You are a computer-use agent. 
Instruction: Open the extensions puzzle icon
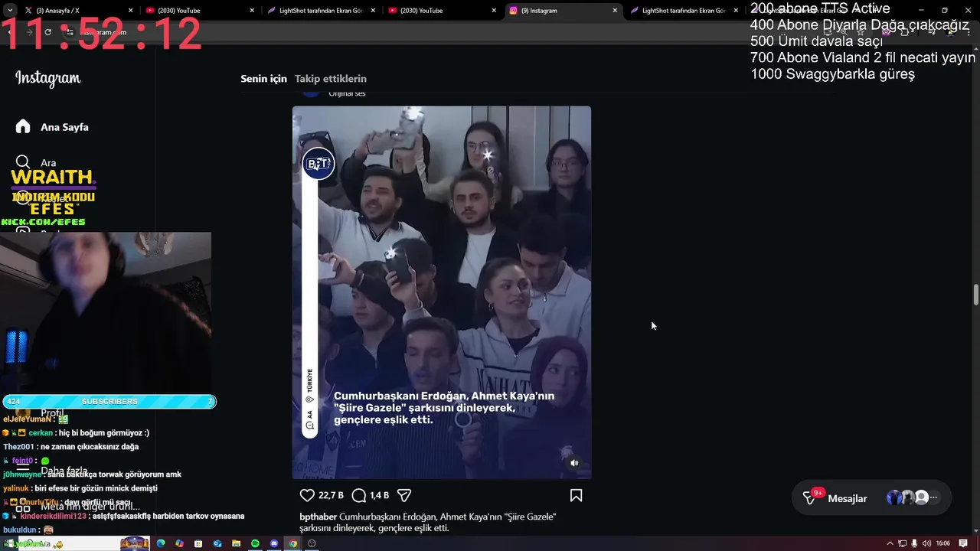(x=904, y=32)
